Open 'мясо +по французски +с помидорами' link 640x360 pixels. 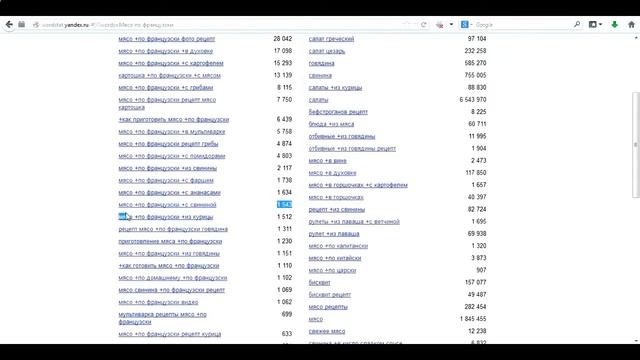point(172,156)
